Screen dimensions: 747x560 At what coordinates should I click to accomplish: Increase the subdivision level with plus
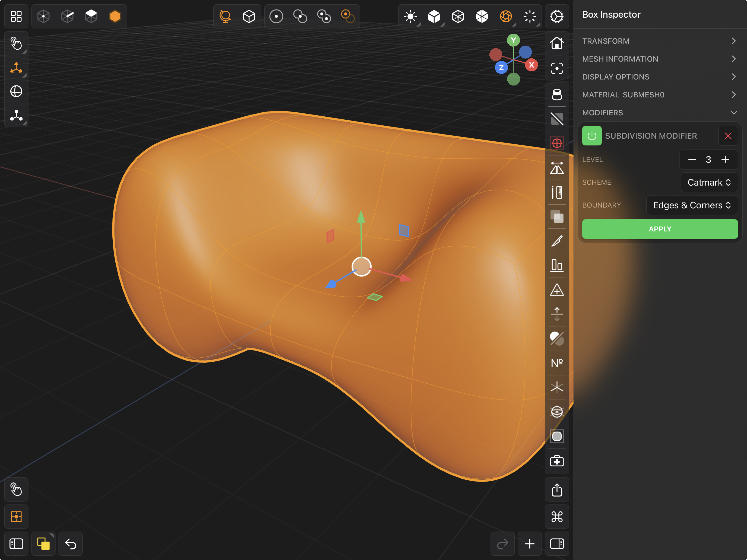click(x=725, y=160)
